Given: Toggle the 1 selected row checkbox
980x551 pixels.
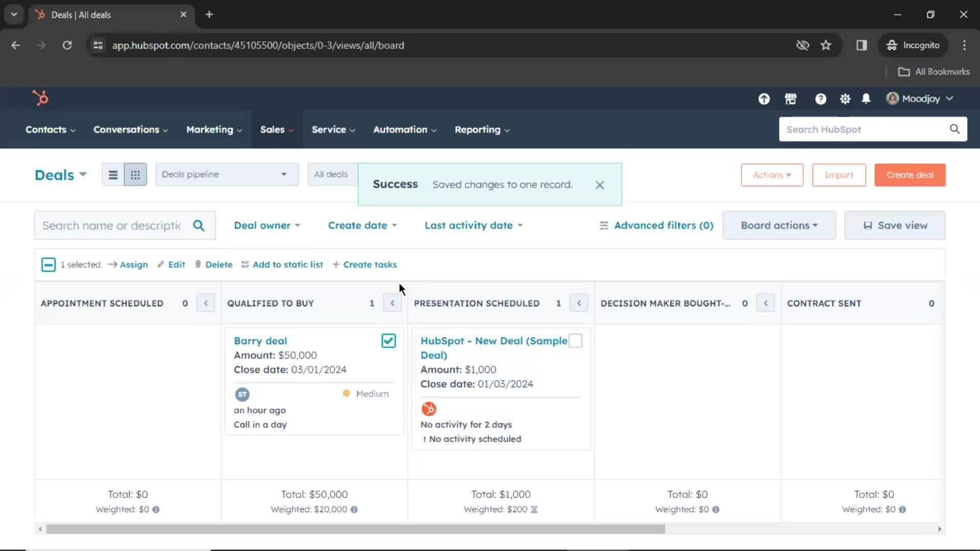Looking at the screenshot, I should point(48,264).
